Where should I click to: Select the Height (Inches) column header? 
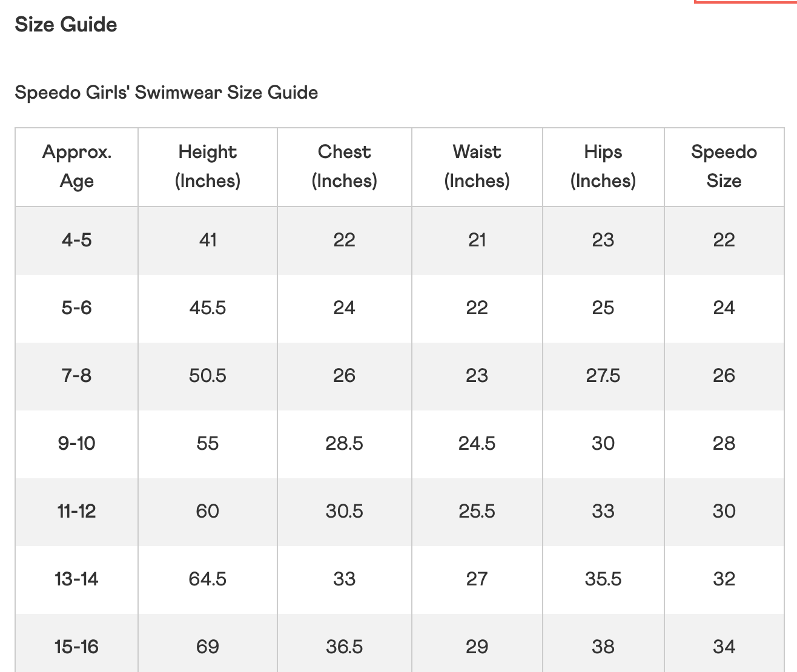(x=208, y=166)
